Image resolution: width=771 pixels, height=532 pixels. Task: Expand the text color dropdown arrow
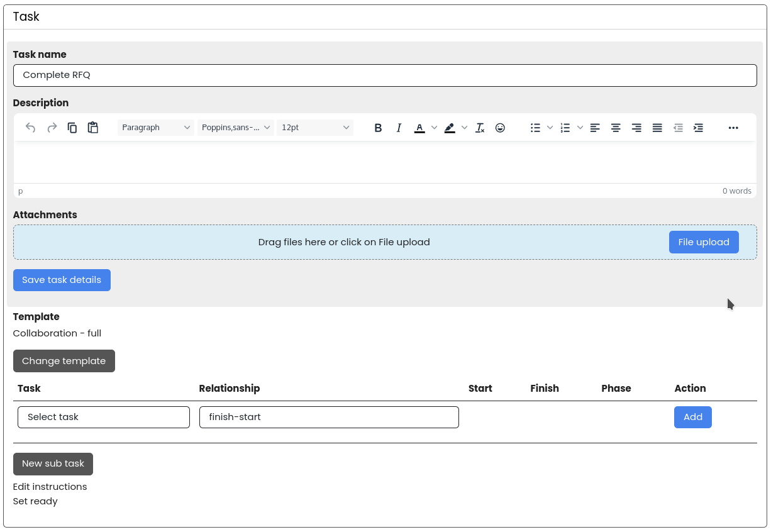coord(434,128)
